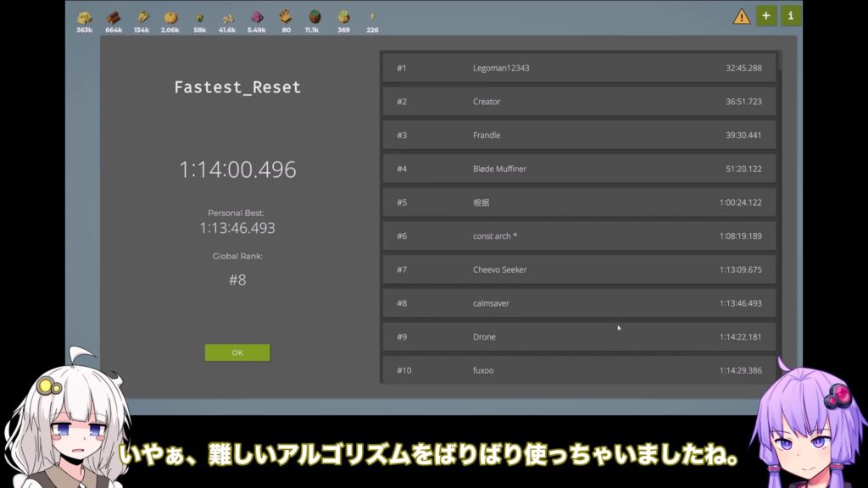The width and height of the screenshot is (868, 488).
Task: Click the #6 const arch * entry
Action: click(579, 236)
